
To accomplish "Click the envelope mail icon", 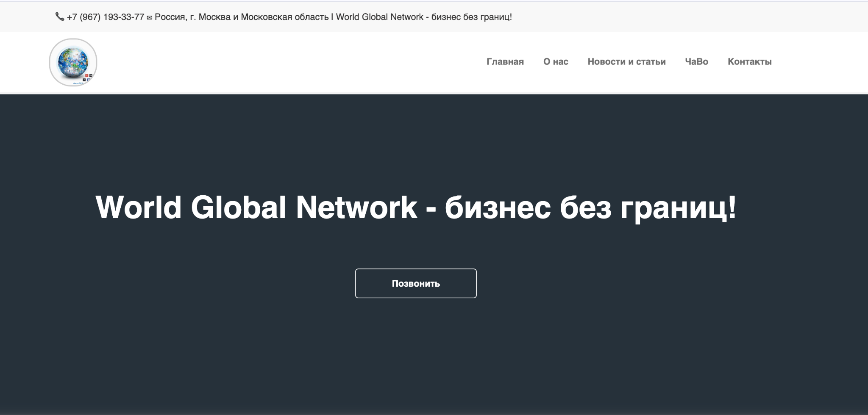I will pyautogui.click(x=149, y=18).
